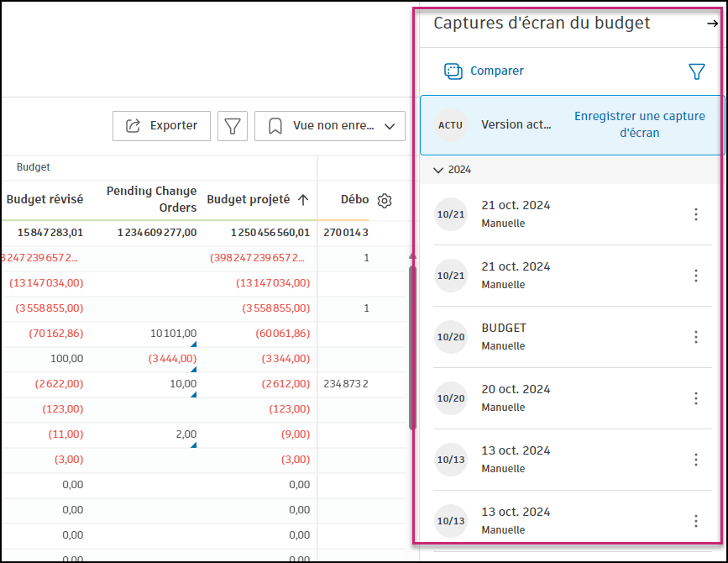
Task: Collapse the 2024 captures group
Action: click(438, 169)
